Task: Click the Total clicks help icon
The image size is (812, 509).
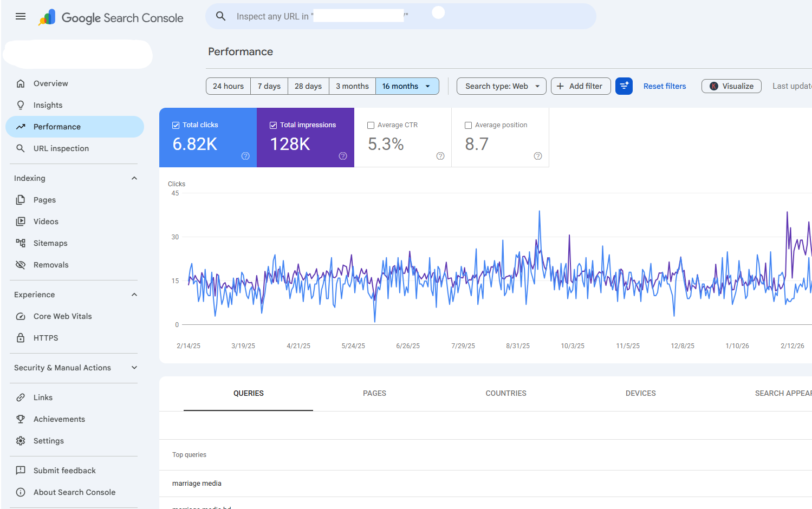Action: pyautogui.click(x=245, y=156)
